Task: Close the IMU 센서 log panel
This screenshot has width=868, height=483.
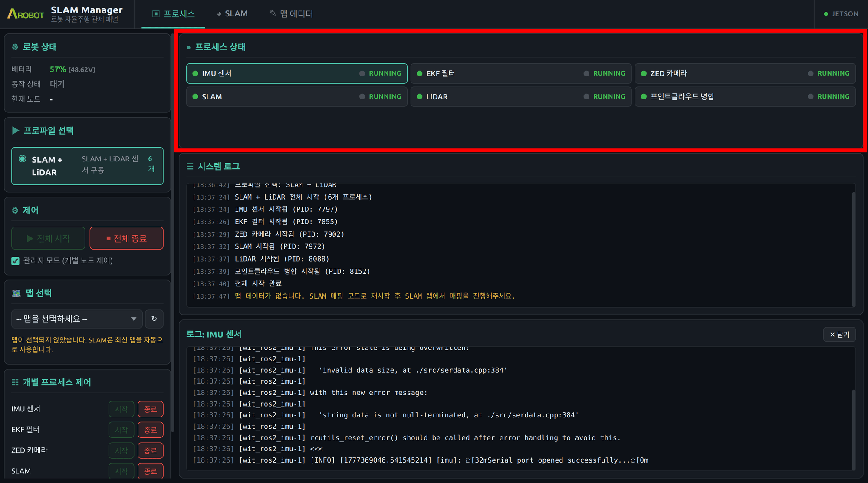Action: click(x=839, y=334)
